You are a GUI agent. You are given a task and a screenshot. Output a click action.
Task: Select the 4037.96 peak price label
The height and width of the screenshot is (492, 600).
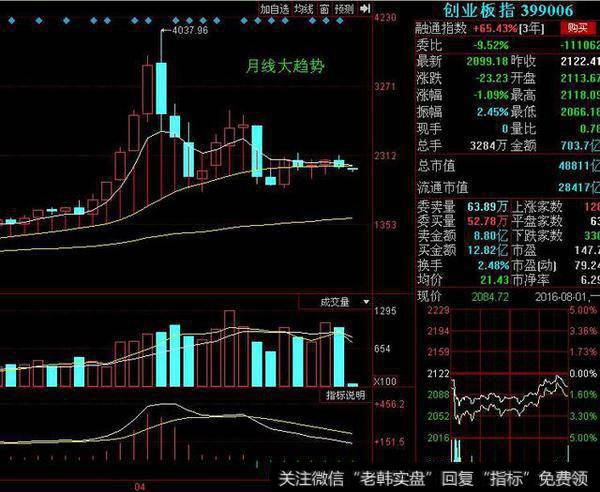click(x=190, y=30)
